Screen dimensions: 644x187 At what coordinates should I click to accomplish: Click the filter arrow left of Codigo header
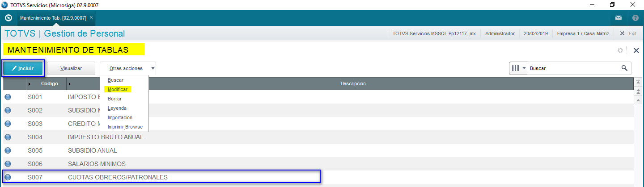(30, 84)
